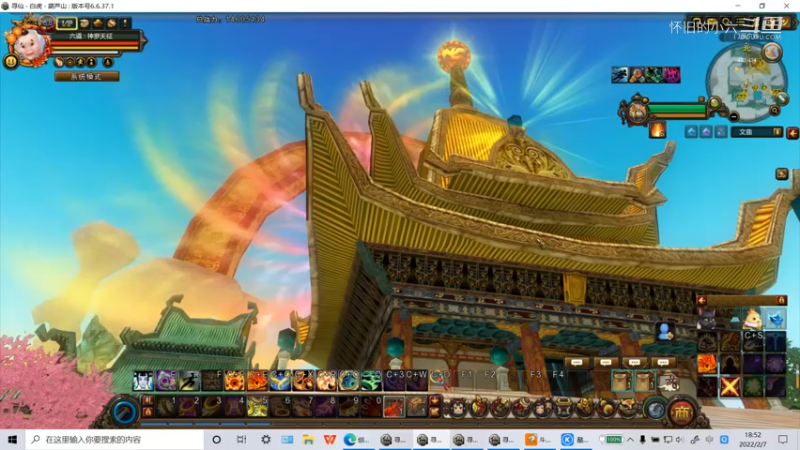Click the pet green health bar

678,109
